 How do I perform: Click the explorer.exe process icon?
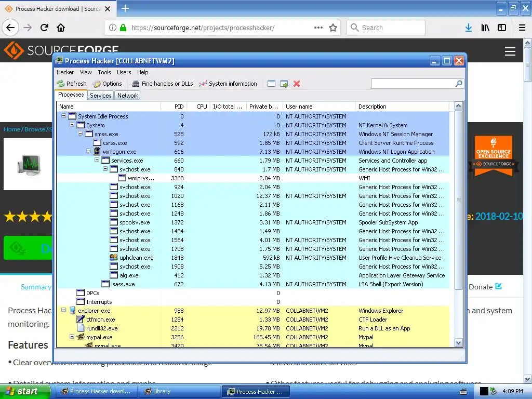tap(72, 311)
